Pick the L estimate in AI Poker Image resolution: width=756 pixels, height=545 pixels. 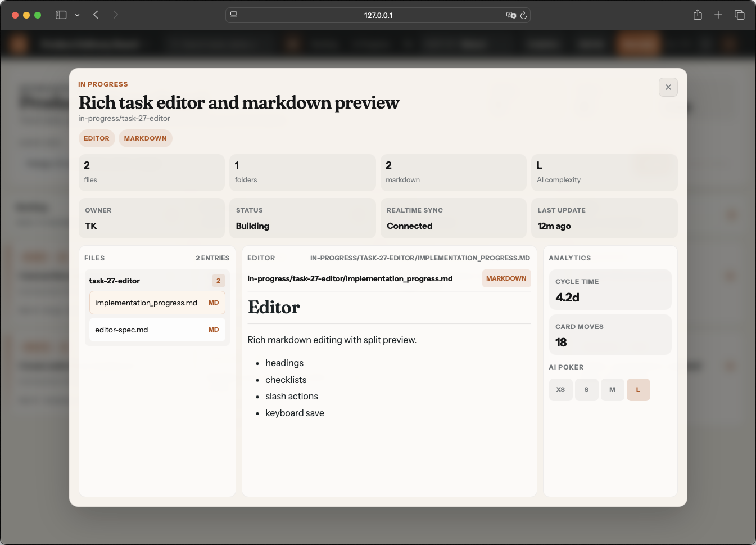pyautogui.click(x=638, y=390)
